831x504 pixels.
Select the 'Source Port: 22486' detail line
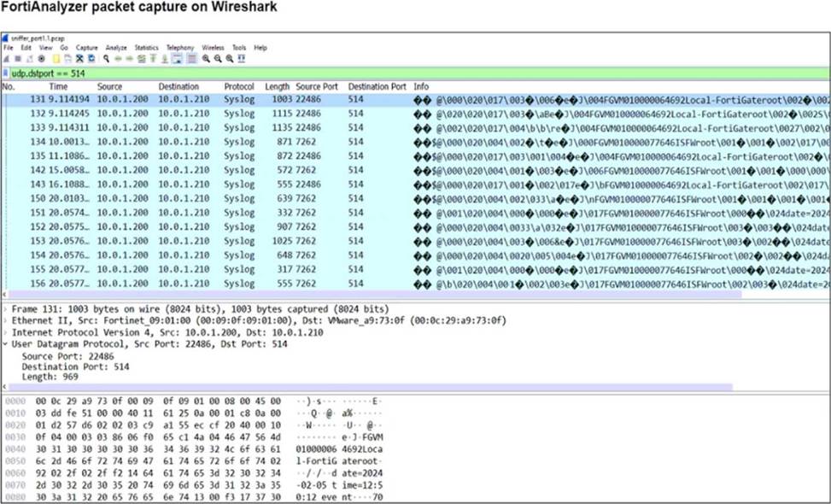pyautogui.click(x=67, y=356)
